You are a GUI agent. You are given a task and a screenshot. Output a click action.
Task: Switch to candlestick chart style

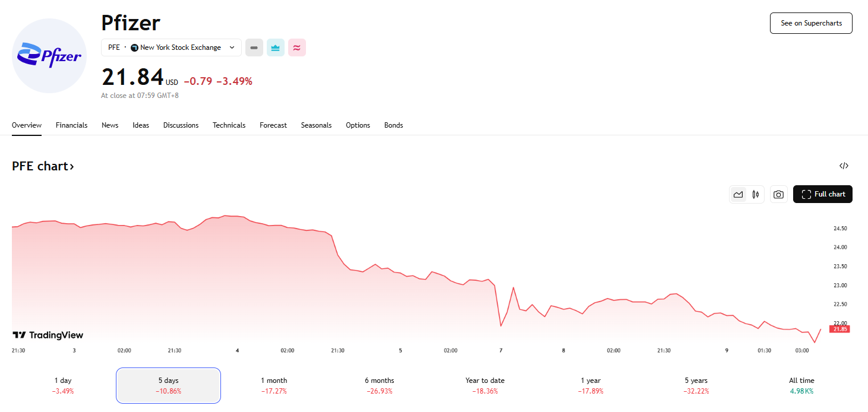click(x=756, y=194)
